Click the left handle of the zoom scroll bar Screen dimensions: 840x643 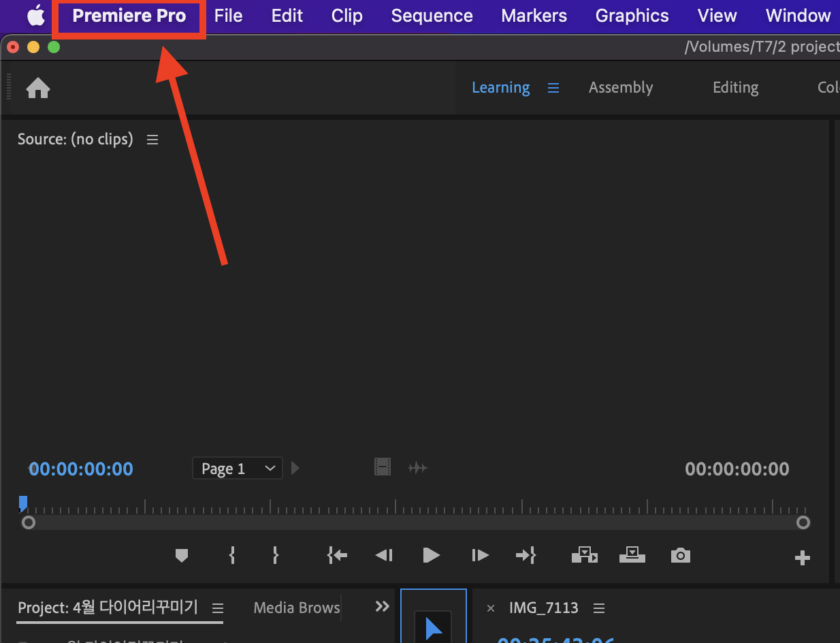tap(29, 523)
